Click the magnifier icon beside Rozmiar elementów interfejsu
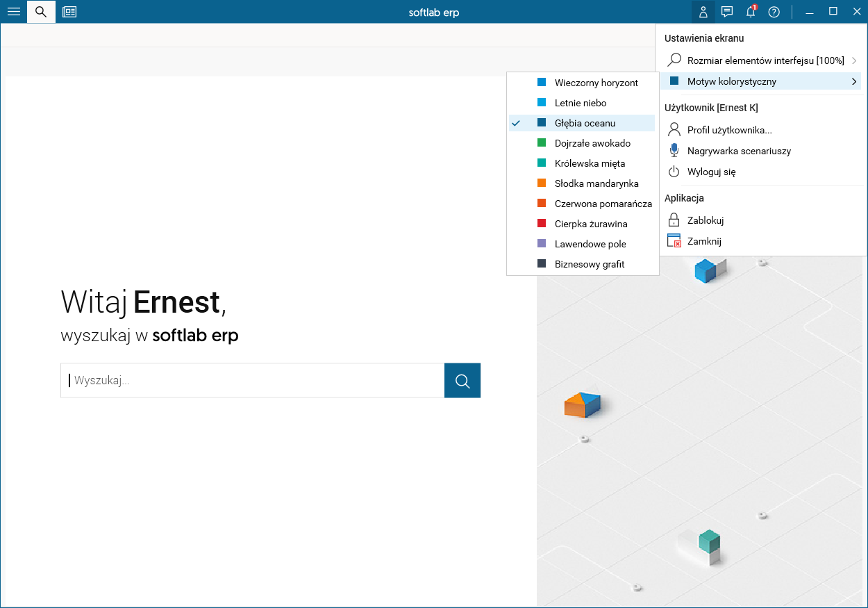Image resolution: width=868 pixels, height=608 pixels. click(674, 60)
